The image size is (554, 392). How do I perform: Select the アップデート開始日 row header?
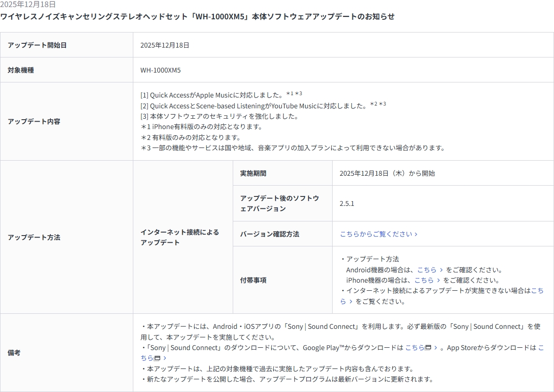tap(37, 45)
